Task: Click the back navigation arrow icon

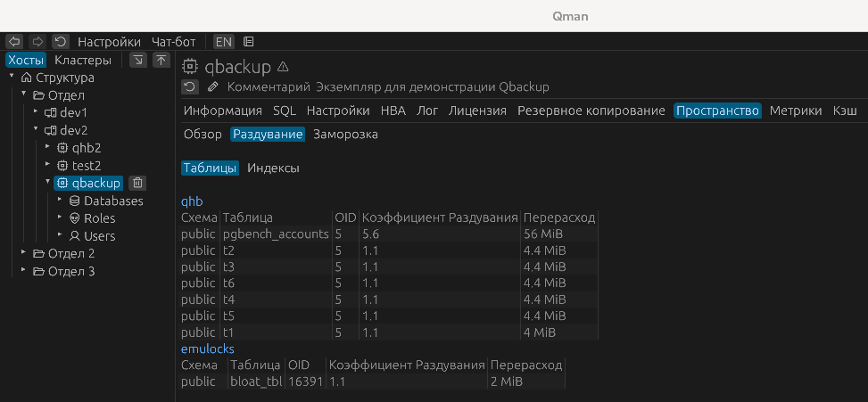Action: pos(14,41)
